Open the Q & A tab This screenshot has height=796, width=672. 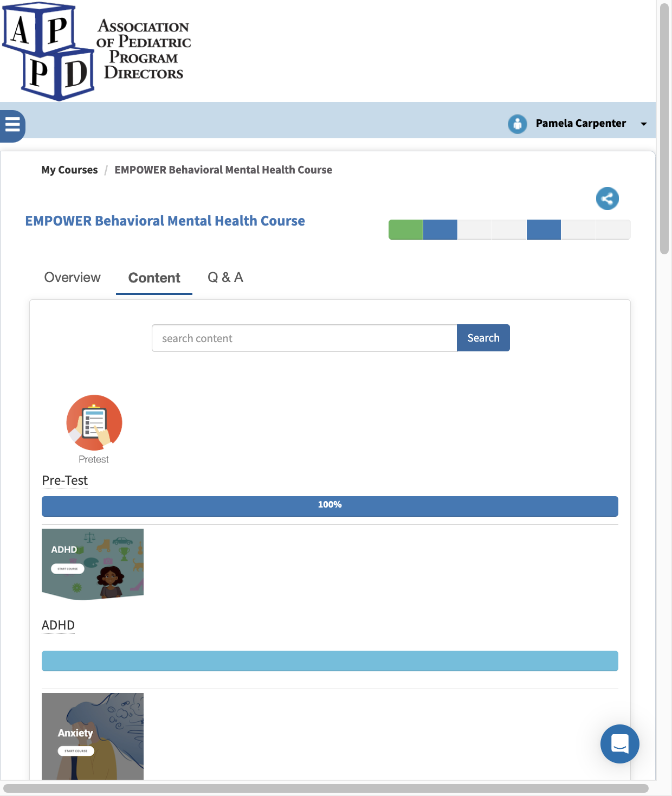click(x=225, y=277)
